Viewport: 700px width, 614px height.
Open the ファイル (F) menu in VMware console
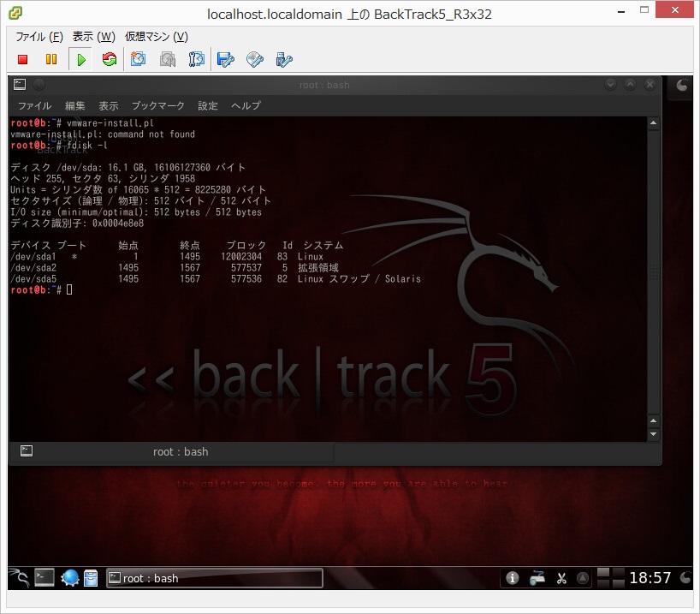point(39,37)
